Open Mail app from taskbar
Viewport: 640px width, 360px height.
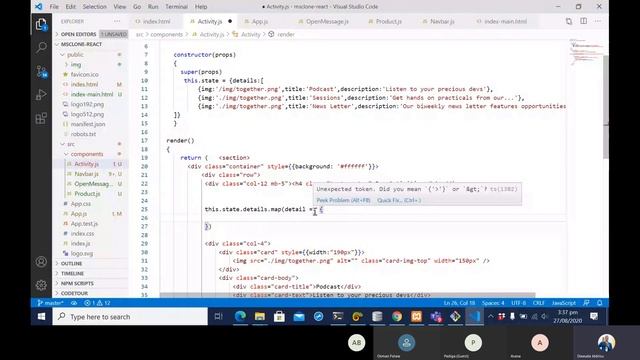point(299,316)
